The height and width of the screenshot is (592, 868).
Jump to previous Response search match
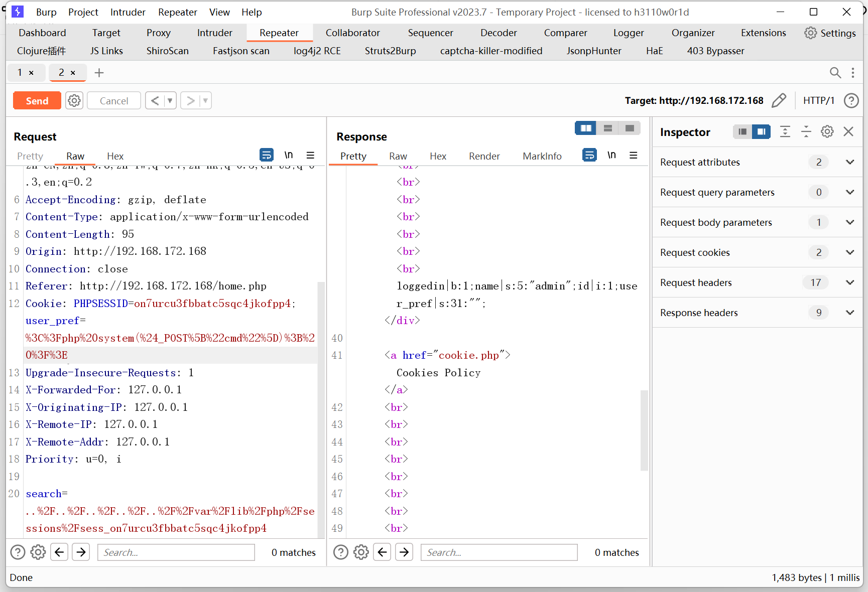click(x=383, y=552)
